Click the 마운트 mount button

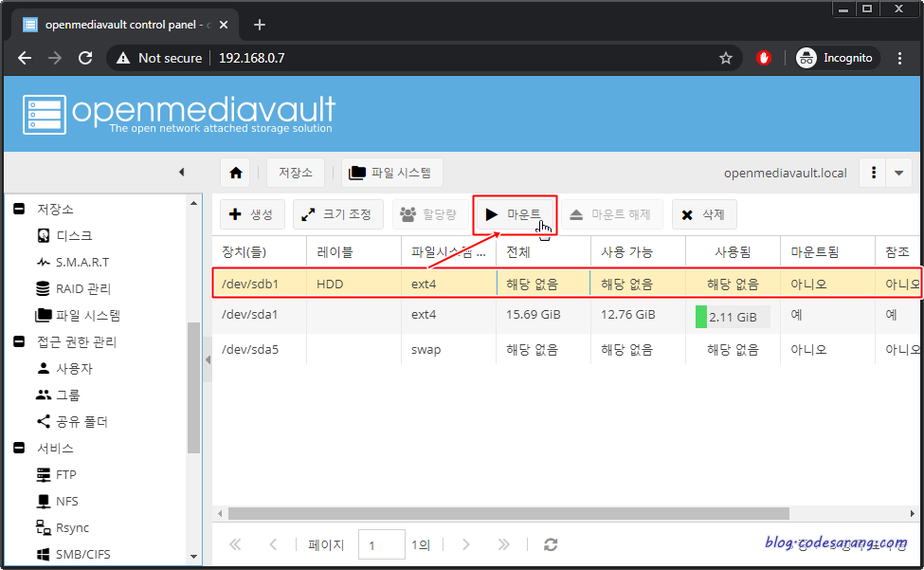[515, 214]
